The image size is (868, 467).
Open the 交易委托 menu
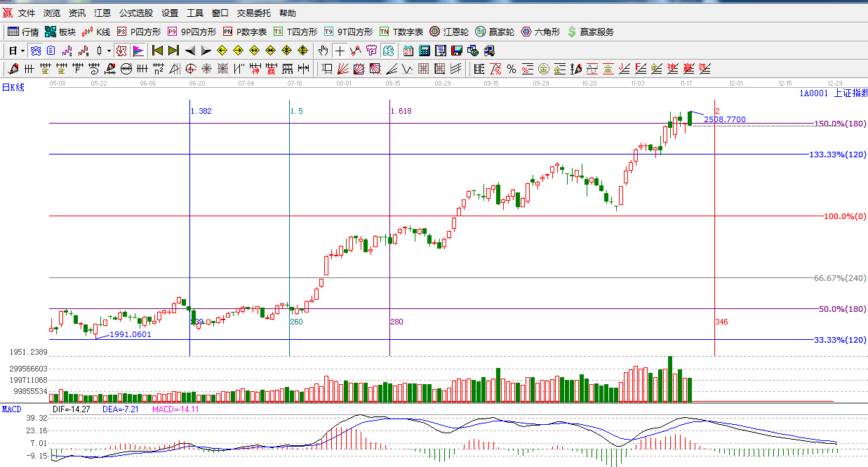point(253,13)
